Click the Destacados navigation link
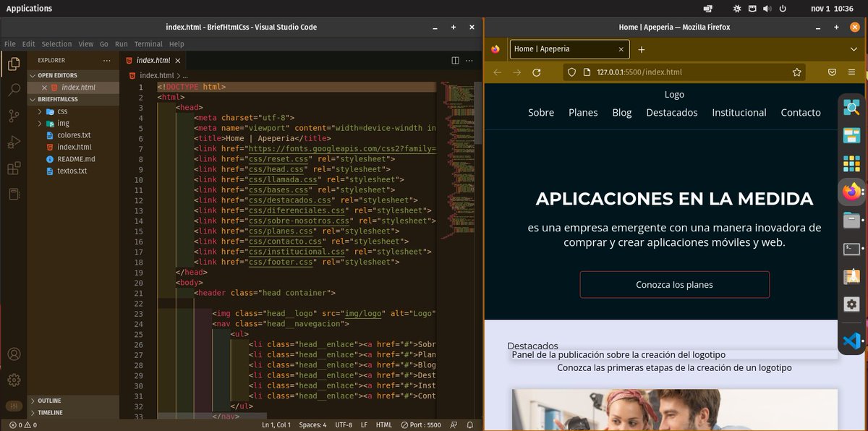 (x=672, y=112)
